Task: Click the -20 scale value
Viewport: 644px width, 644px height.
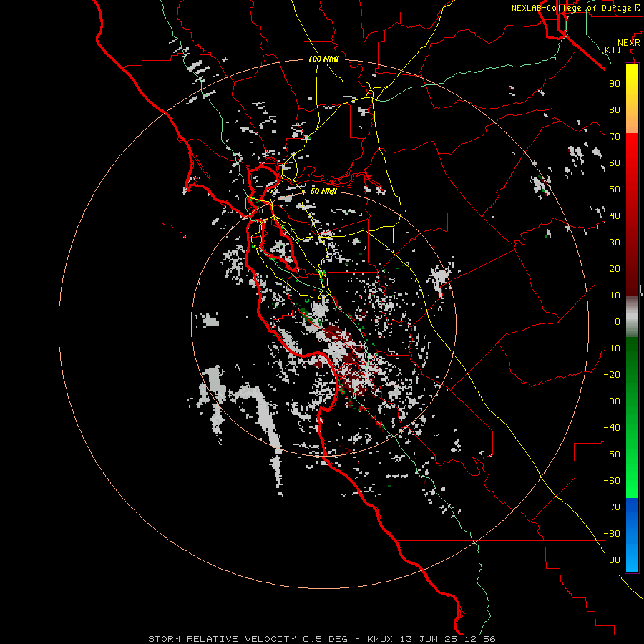Action: pos(612,374)
